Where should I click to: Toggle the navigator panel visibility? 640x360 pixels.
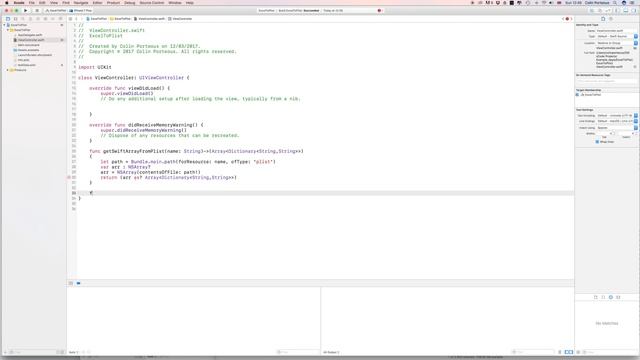coord(618,11)
